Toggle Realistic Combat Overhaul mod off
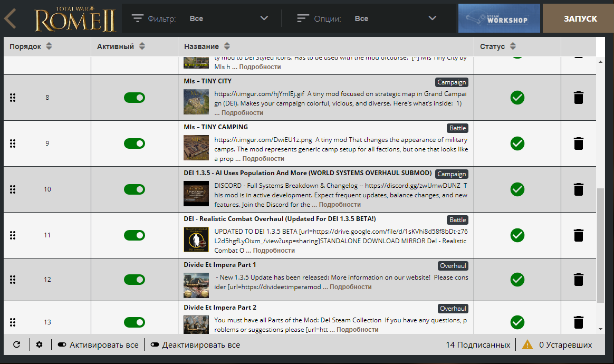The width and height of the screenshot is (614, 364). tap(135, 235)
